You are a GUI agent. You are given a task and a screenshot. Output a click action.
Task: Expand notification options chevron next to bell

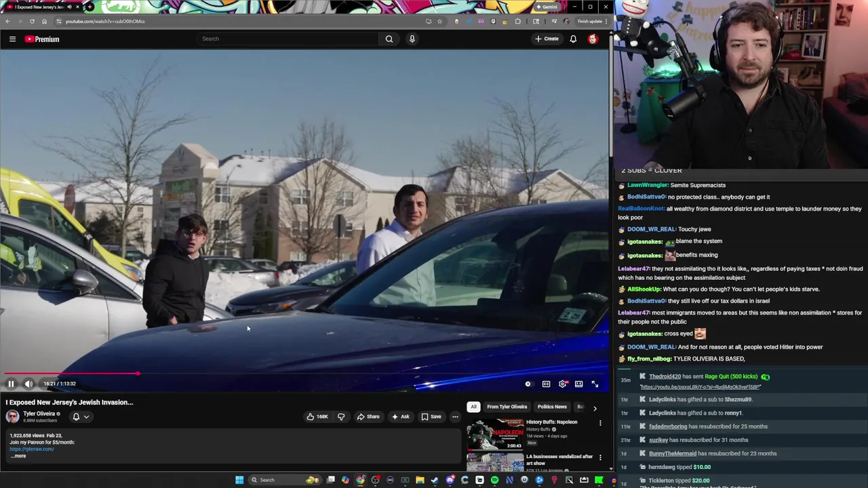pos(86,417)
